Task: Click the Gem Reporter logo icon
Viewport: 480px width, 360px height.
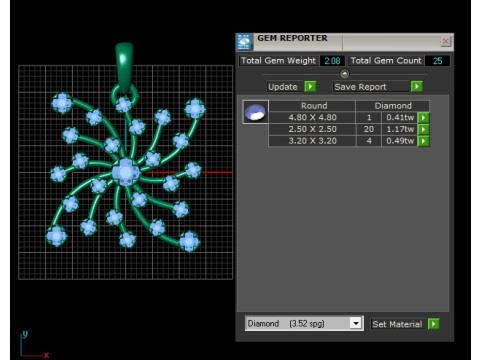Action: (x=244, y=42)
